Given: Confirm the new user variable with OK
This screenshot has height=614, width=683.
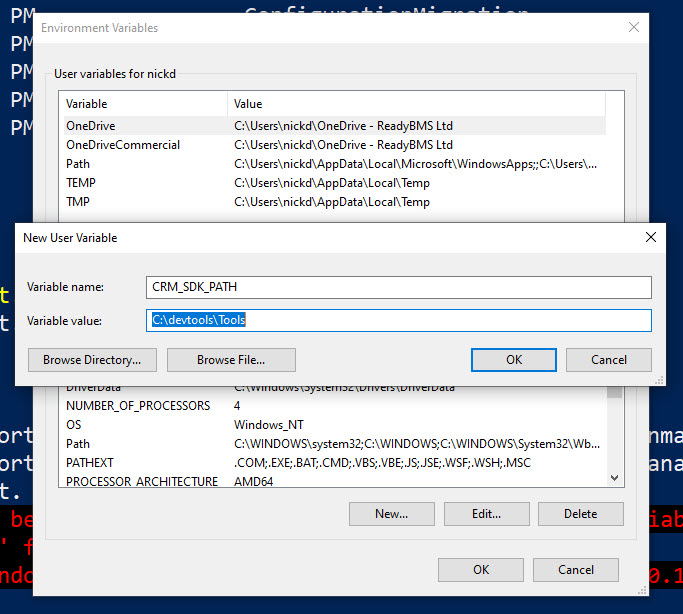Looking at the screenshot, I should point(513,360).
